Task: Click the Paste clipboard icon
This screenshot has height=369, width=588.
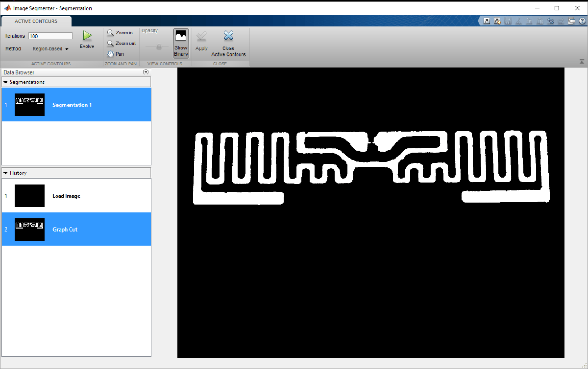Action: click(x=540, y=21)
